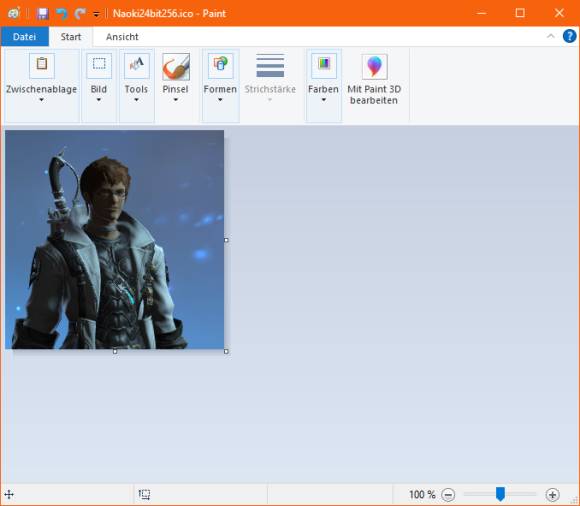Open Paint help via question mark
This screenshot has height=506, width=580.
click(570, 36)
